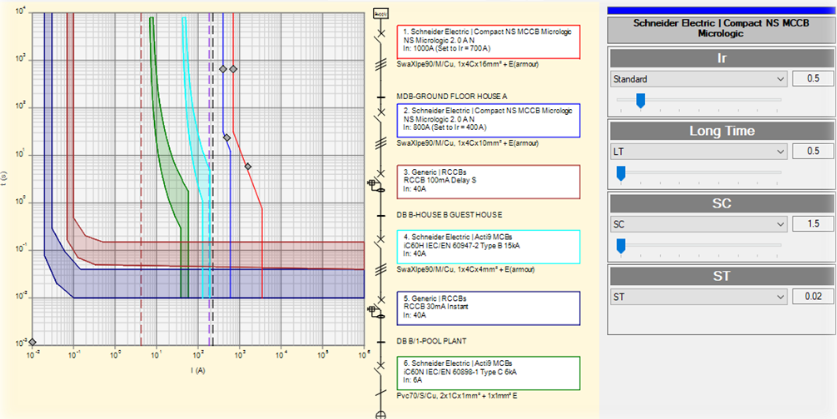Click the ST section header

tap(722, 276)
